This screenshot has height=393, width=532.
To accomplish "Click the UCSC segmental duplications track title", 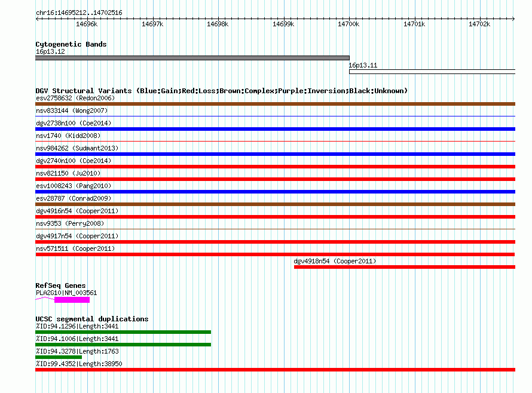I will click(x=92, y=319).
